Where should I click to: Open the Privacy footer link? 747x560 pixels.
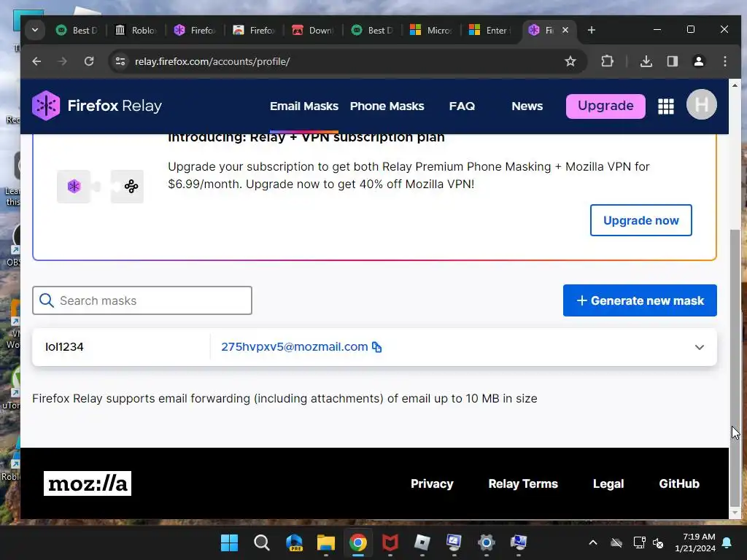click(432, 484)
